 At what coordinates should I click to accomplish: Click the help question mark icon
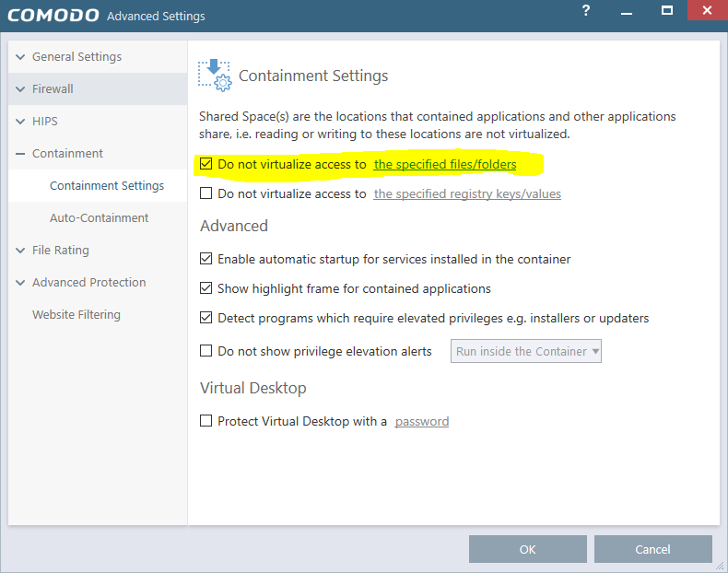tap(586, 11)
